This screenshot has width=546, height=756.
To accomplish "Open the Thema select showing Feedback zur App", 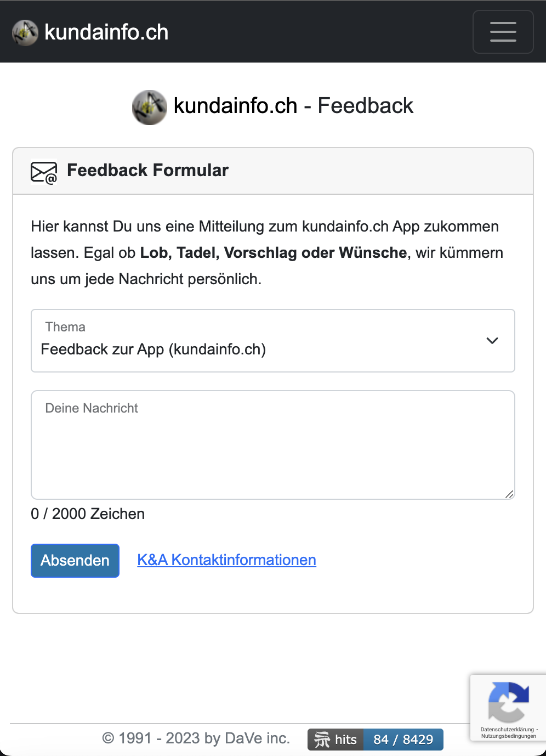I will click(273, 341).
